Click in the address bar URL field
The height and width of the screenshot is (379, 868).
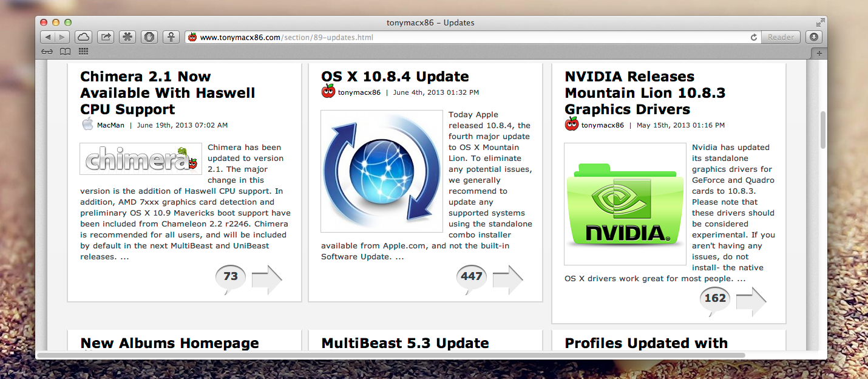tap(472, 37)
